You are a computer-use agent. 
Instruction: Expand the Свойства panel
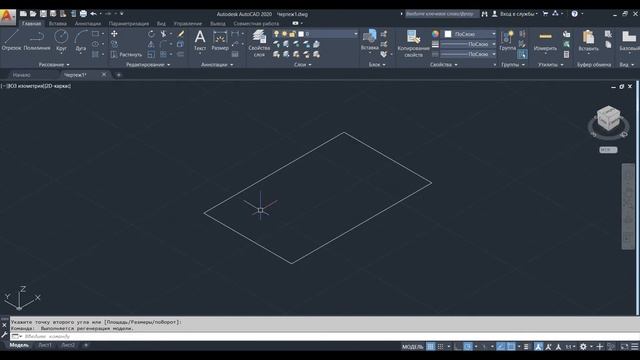pyautogui.click(x=443, y=64)
